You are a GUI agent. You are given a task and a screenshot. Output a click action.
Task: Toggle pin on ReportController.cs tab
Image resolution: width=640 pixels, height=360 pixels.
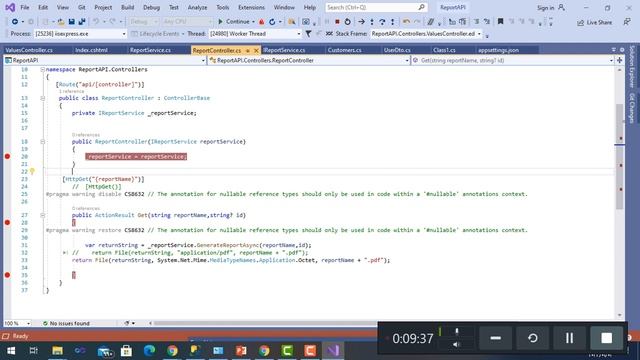pyautogui.click(x=247, y=51)
